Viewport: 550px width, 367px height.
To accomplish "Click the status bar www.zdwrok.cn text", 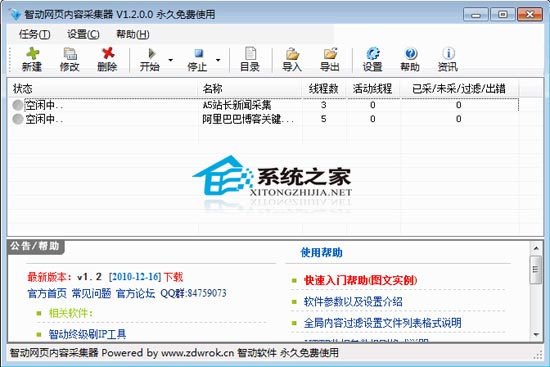I will (197, 353).
